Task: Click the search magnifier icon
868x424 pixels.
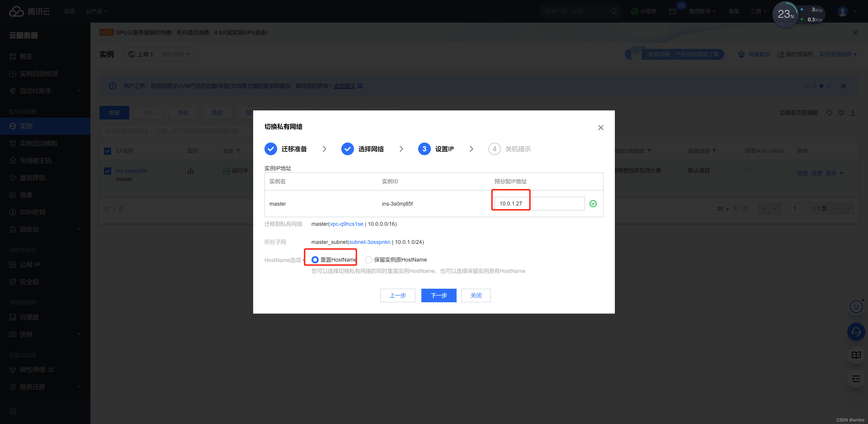Action: tap(614, 12)
